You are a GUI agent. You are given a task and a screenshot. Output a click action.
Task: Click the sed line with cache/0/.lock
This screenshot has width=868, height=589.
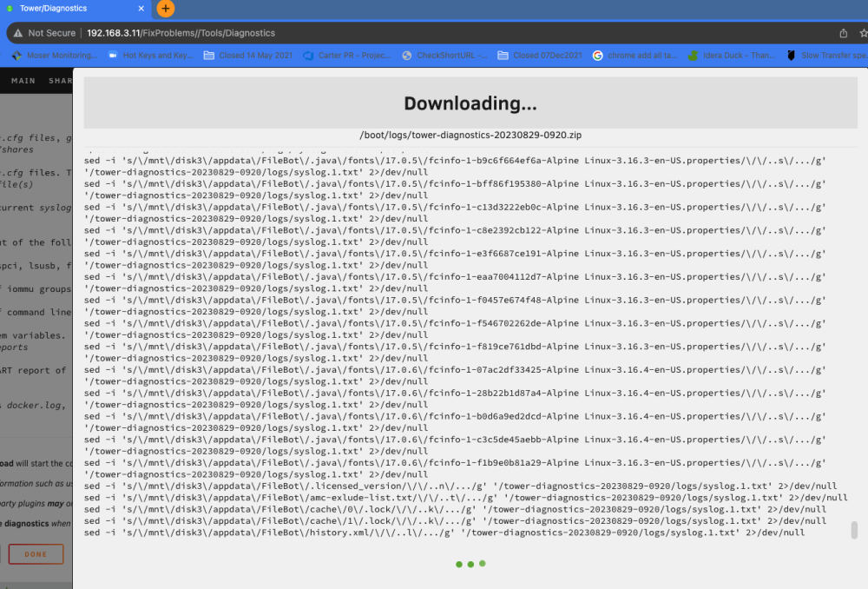(x=455, y=509)
